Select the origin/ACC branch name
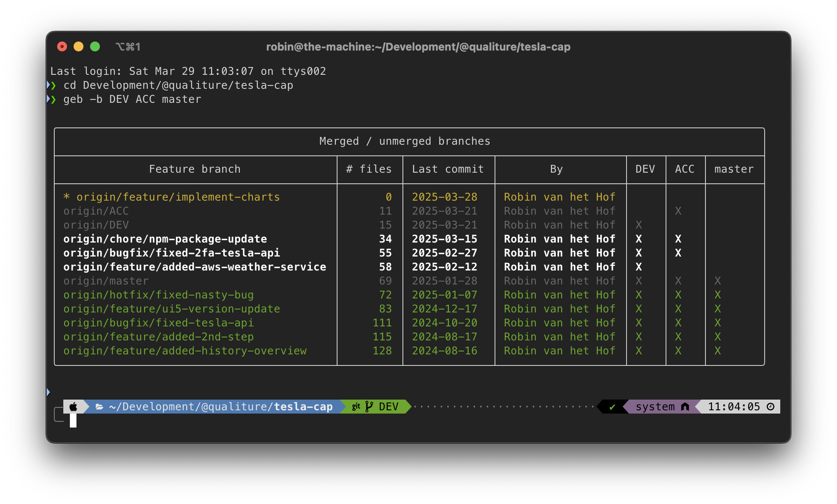Viewport: 837px width, 504px height. tap(96, 211)
